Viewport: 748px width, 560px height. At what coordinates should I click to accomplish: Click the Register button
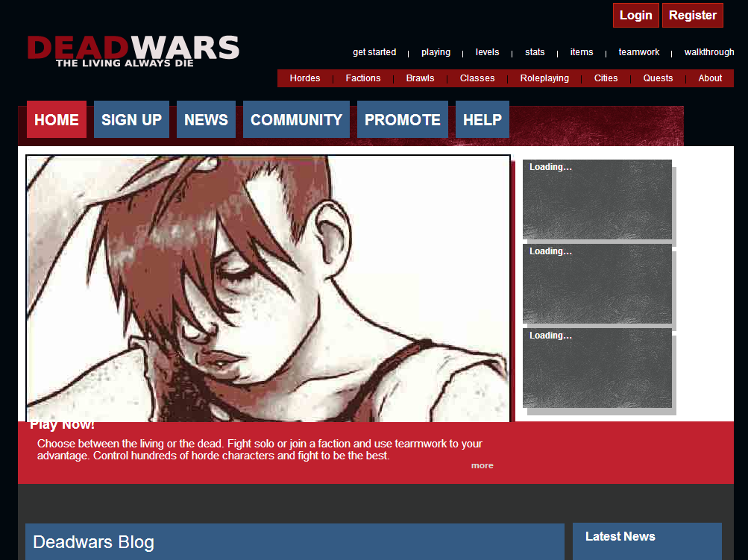coord(693,15)
